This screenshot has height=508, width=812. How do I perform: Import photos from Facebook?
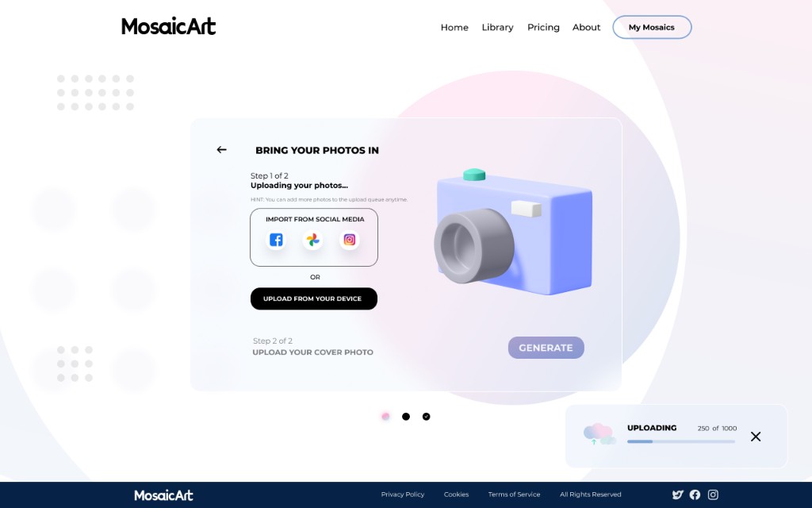coord(276,240)
